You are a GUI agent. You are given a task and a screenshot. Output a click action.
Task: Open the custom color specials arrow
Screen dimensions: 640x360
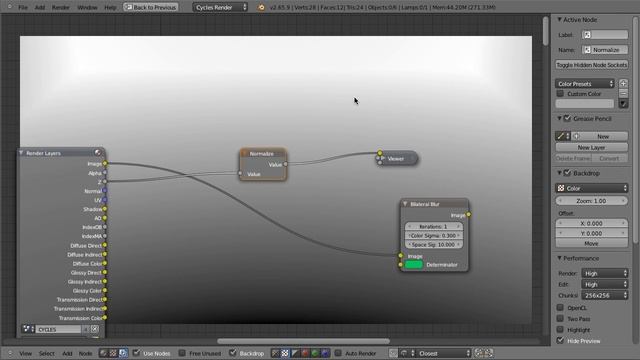pos(623,104)
